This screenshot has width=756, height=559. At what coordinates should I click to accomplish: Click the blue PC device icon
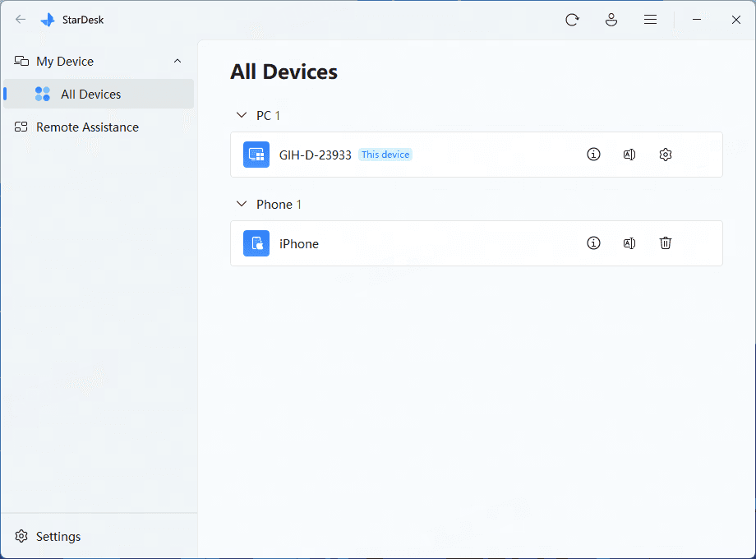[256, 154]
